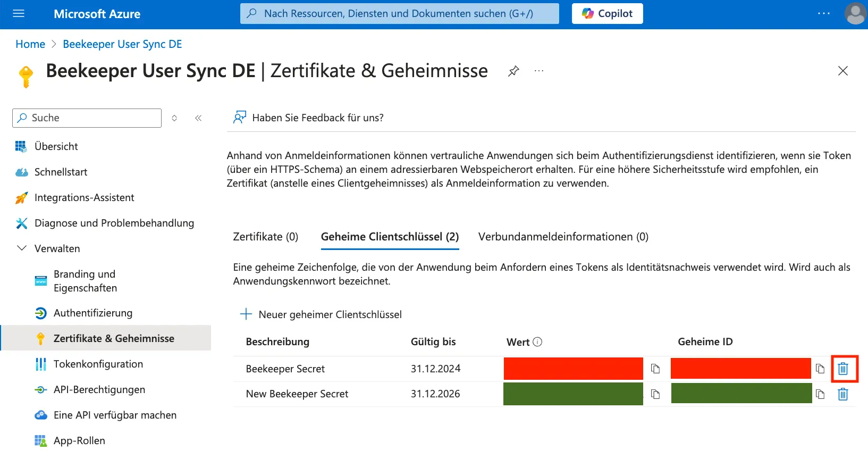
Task: Delete the Beekeeper Secret entry
Action: 843,369
